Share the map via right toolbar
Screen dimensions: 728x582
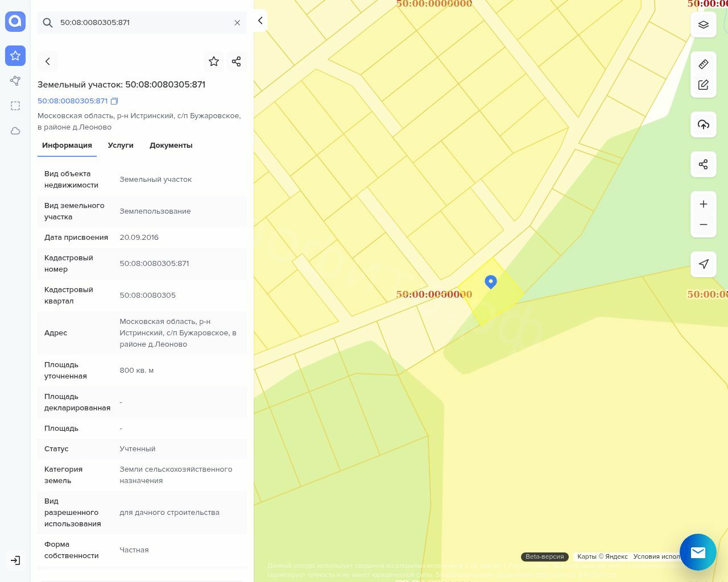(x=703, y=164)
